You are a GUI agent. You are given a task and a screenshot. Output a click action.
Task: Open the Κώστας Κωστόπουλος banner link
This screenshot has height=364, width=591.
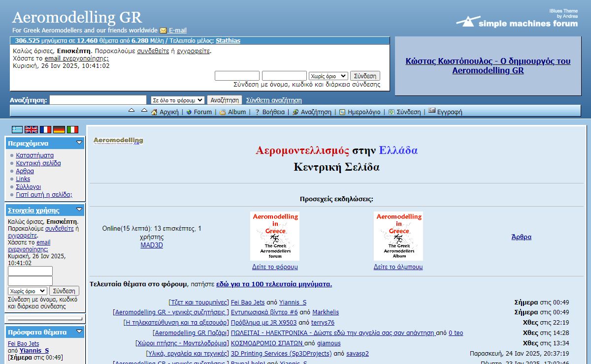tap(488, 66)
